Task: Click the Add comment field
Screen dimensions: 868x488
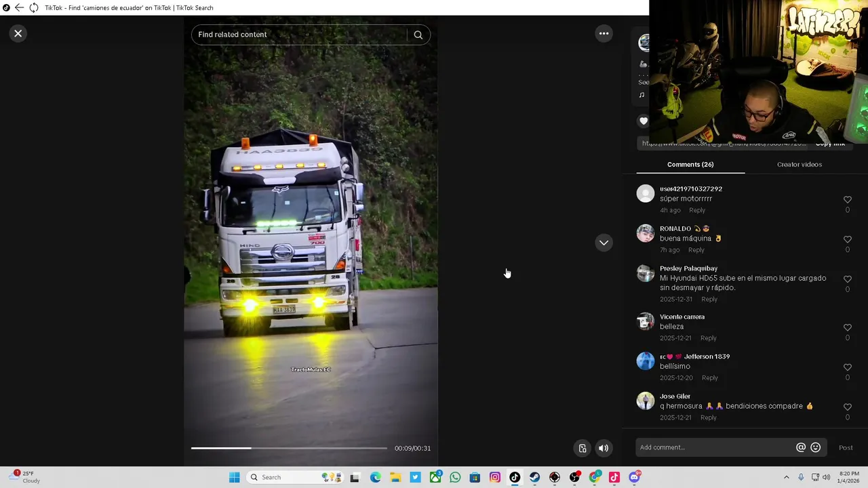Action: coord(715,447)
